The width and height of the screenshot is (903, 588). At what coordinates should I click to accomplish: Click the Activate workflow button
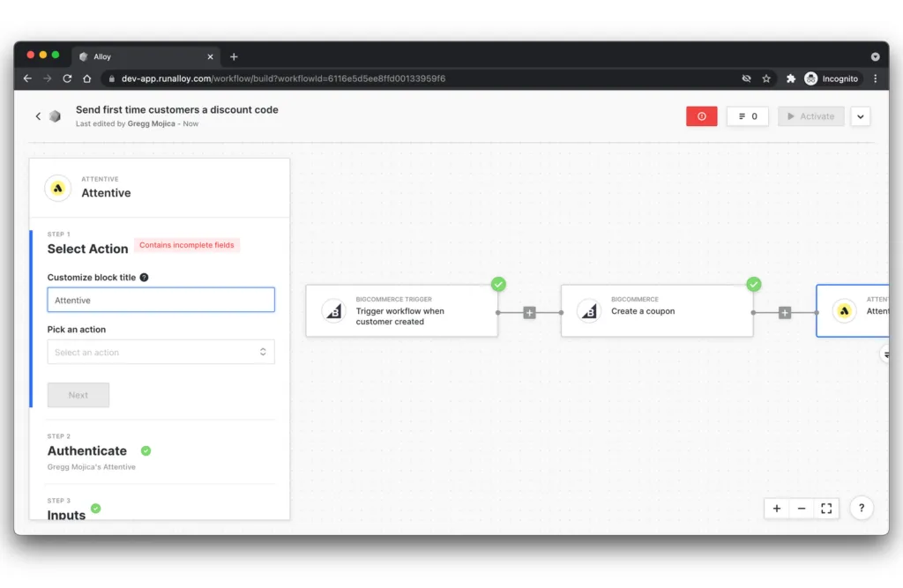[811, 116]
